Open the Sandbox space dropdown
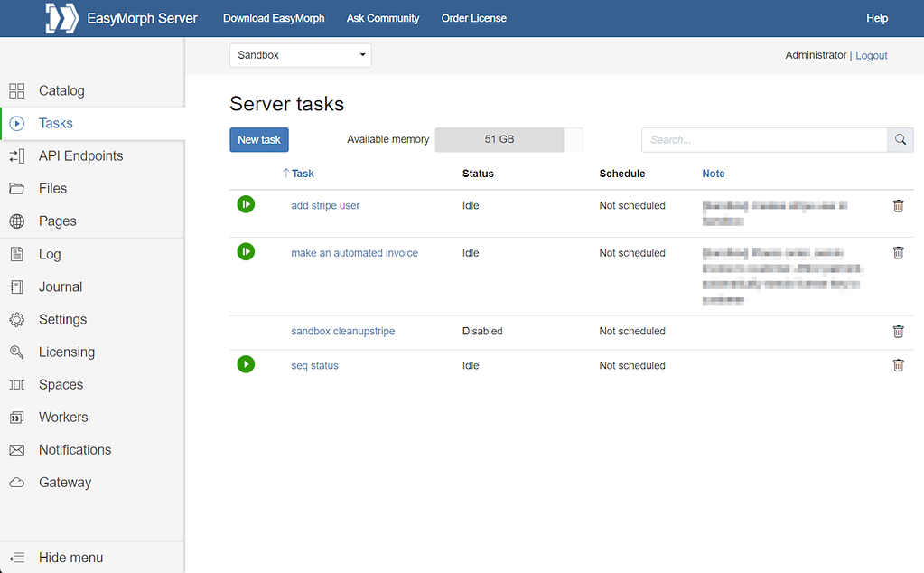This screenshot has width=924, height=573. [300, 55]
